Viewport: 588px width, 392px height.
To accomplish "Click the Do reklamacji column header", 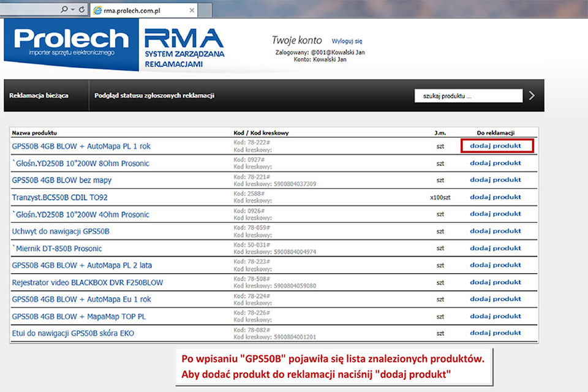I will 496,133.
